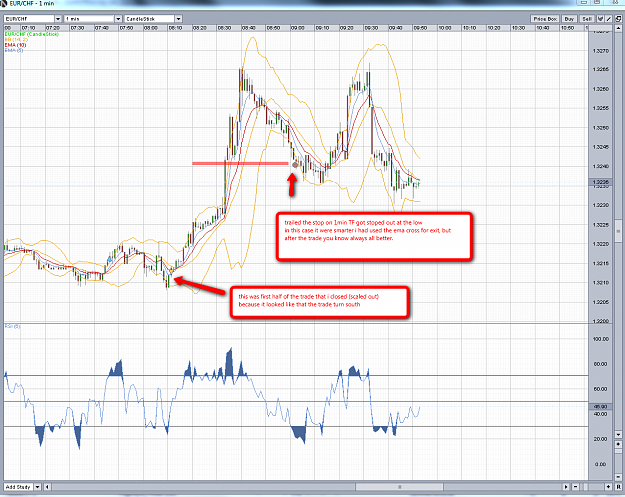Viewport: 625px width, 497px height.
Task: Click the RSI 20.00 axis label
Action: pyautogui.click(x=600, y=439)
